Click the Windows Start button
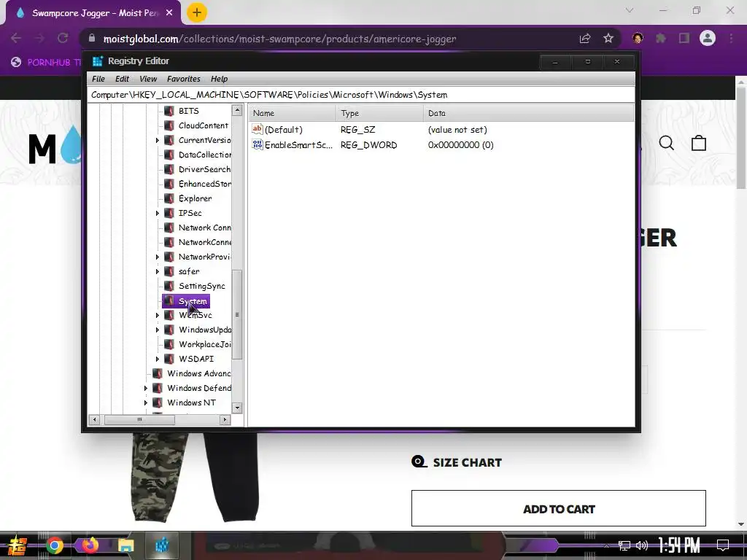The height and width of the screenshot is (560, 747). [16, 545]
